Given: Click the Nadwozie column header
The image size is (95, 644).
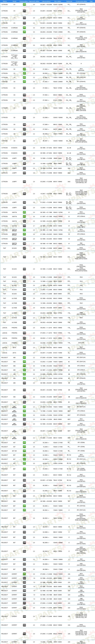Looking at the screenshot, I should click(x=69, y=1).
